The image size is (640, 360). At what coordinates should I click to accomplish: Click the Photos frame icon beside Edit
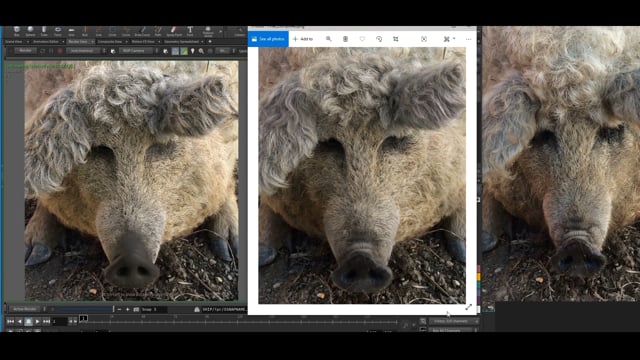[424, 39]
